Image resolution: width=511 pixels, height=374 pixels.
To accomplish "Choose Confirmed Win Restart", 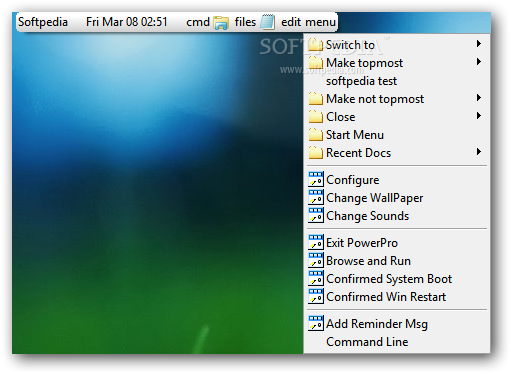I will point(397,297).
